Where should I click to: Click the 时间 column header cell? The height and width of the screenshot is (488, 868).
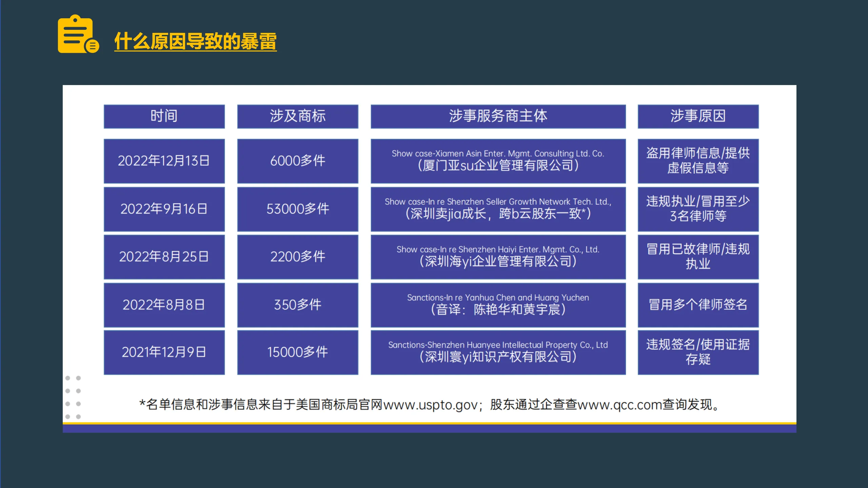click(x=164, y=116)
